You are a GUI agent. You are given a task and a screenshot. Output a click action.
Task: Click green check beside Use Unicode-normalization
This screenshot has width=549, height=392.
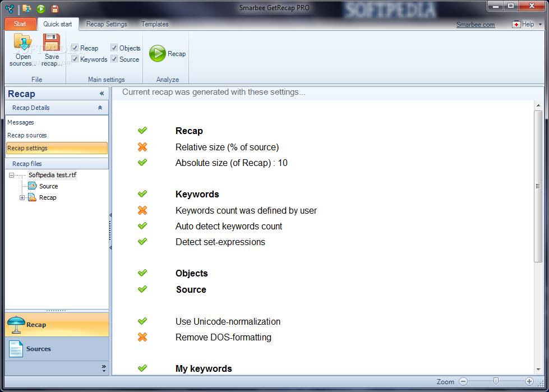point(142,321)
